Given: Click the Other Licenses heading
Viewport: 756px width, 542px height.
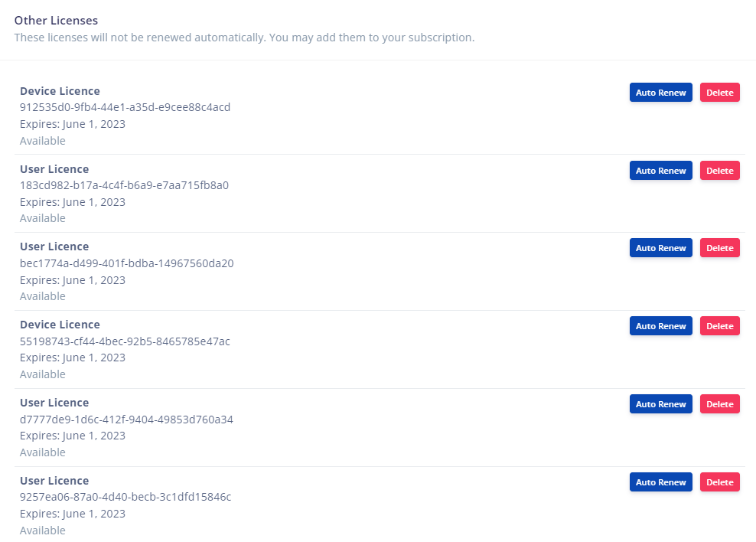Looking at the screenshot, I should (x=56, y=20).
